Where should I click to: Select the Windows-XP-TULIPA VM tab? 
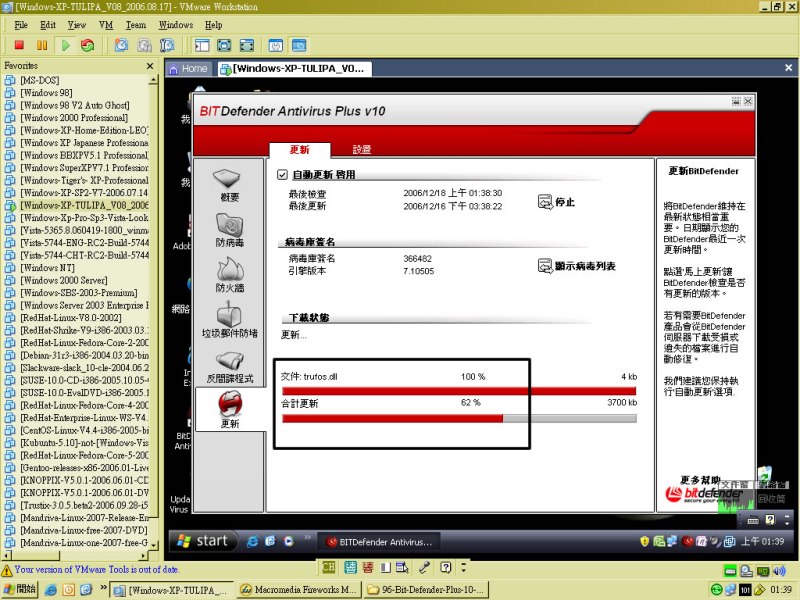coord(293,69)
